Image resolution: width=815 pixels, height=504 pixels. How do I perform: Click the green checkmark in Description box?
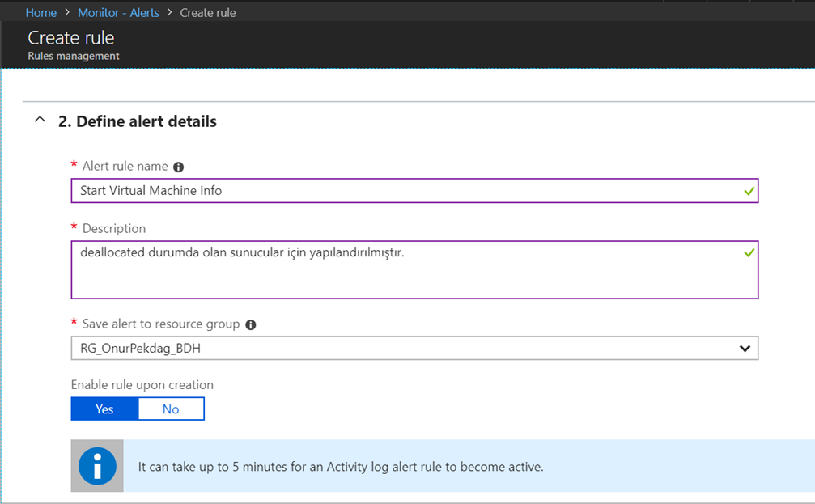click(x=749, y=252)
